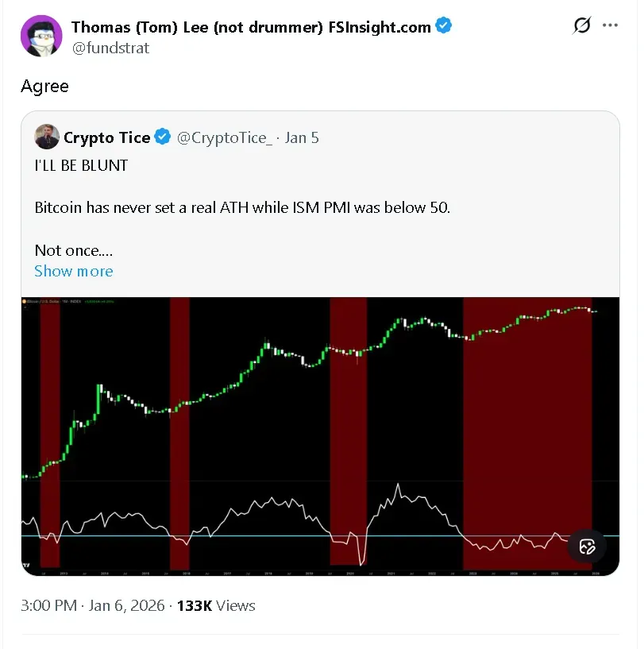
Task: Expand the quoted tweet via Show more
Action: click(x=73, y=271)
